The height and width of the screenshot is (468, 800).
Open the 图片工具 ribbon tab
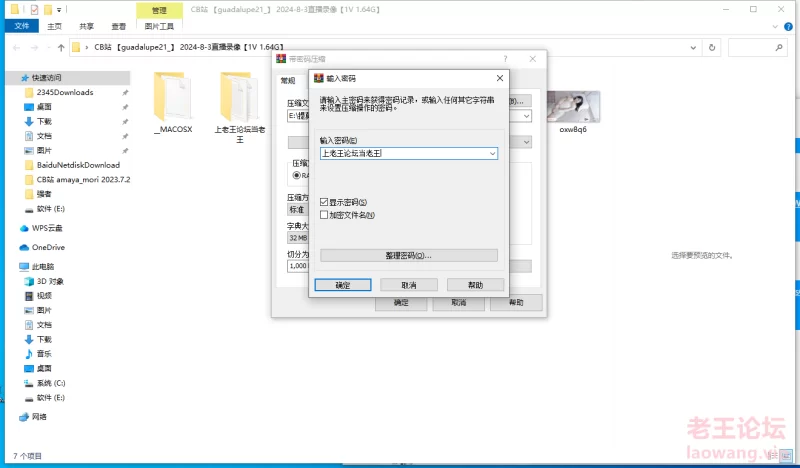click(x=159, y=26)
